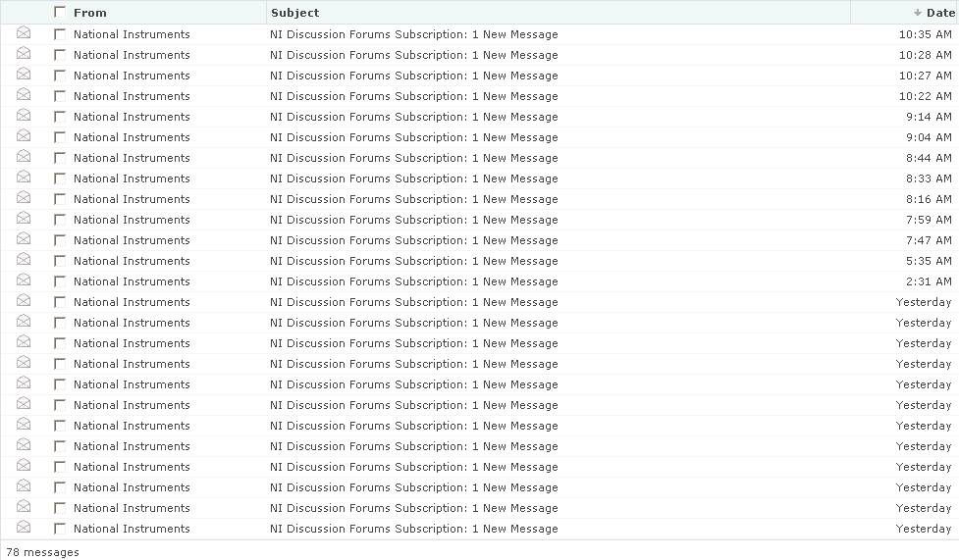959x560 pixels.
Task: Sort messages by Subject column
Action: (x=294, y=13)
